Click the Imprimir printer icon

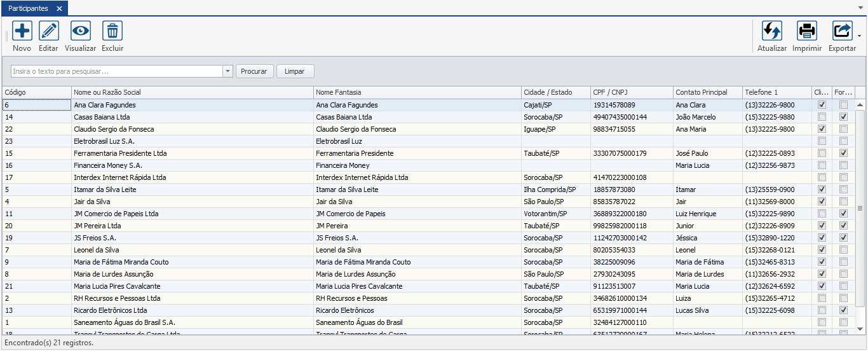pos(807,31)
